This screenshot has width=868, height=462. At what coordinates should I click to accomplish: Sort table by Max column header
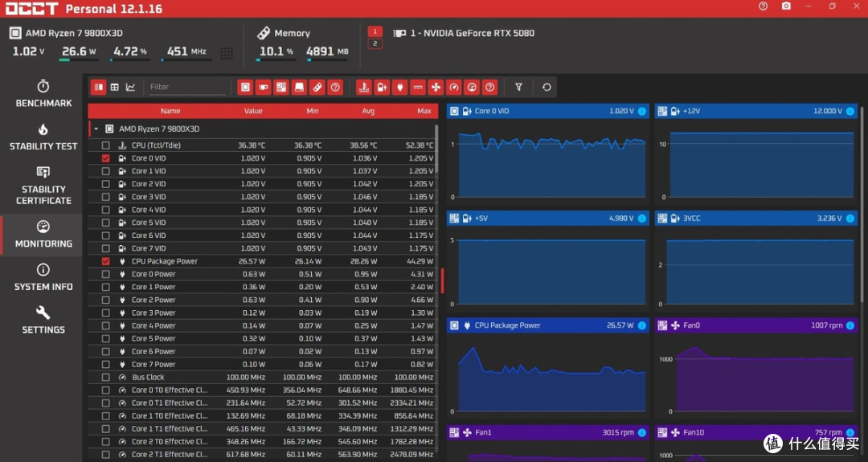424,111
